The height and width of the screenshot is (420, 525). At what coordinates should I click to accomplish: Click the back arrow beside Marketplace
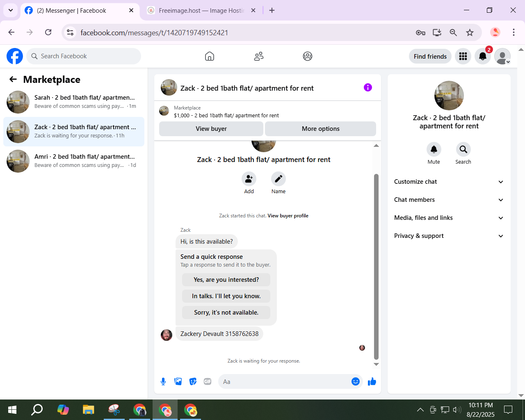tap(13, 80)
